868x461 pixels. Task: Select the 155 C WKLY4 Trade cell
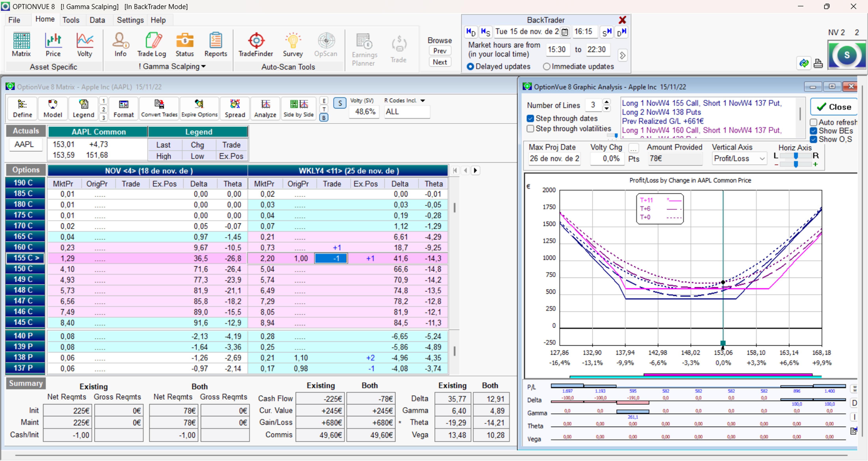click(x=331, y=258)
